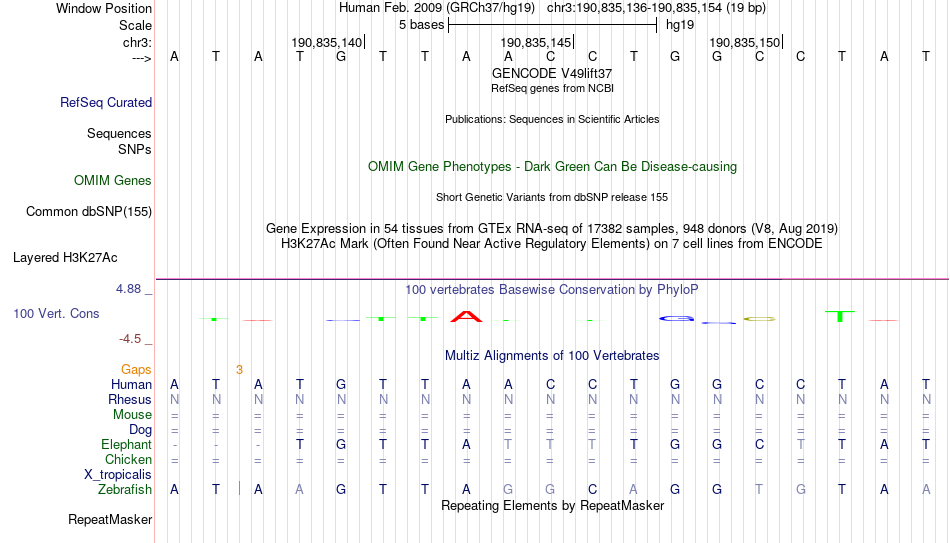Click the '5 bases' scale label
The image size is (950, 543).
422,25
